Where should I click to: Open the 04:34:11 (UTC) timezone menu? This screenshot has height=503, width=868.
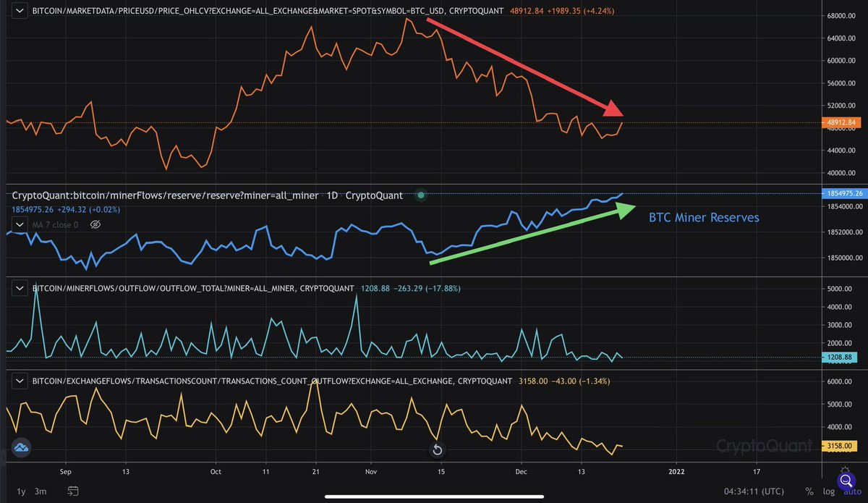click(753, 491)
